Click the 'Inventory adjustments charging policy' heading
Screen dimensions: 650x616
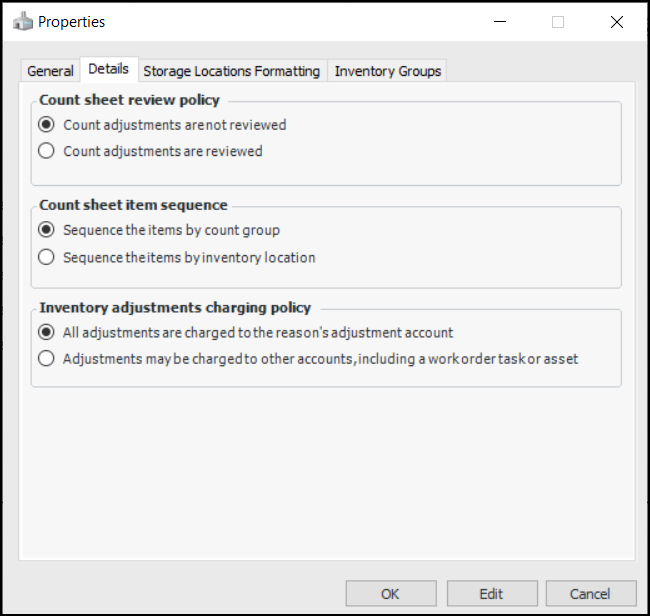175,307
